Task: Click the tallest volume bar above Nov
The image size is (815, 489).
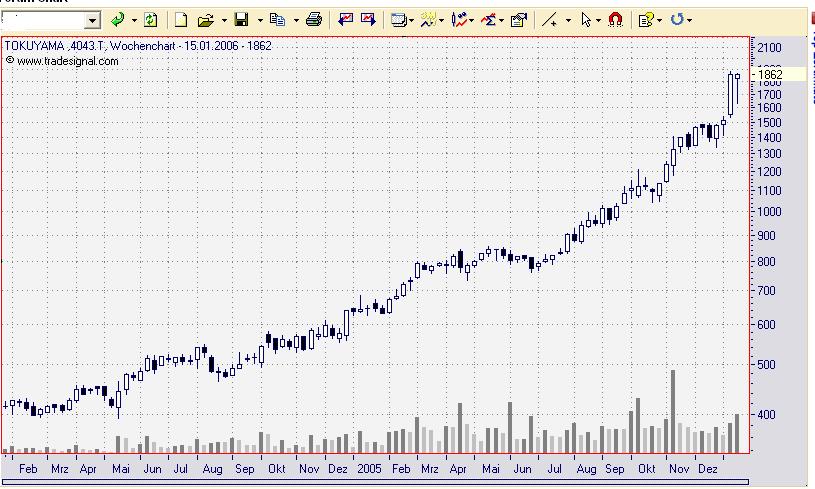Action: (x=673, y=411)
